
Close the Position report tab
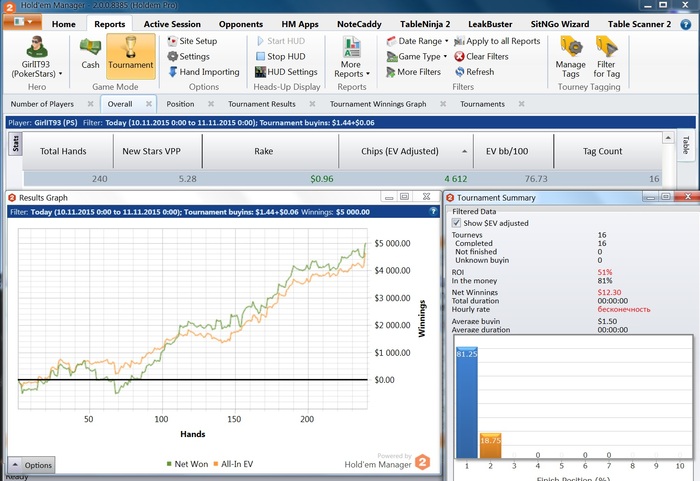tap(211, 104)
